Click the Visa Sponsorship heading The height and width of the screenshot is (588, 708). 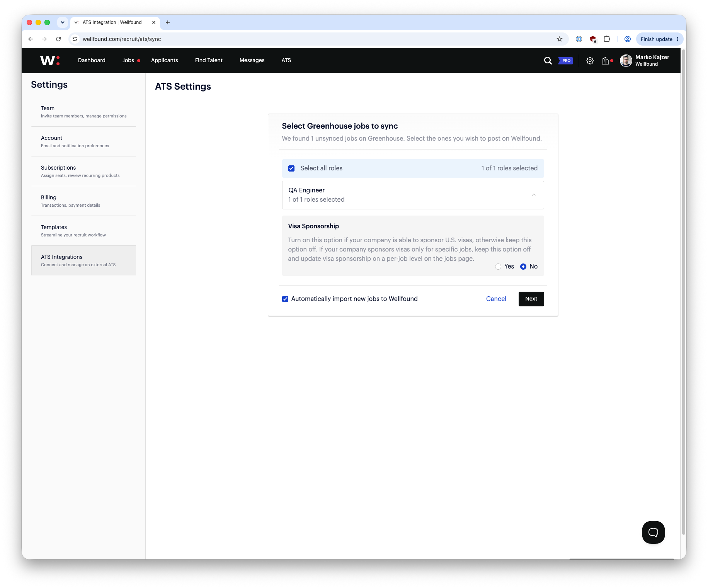point(313,226)
